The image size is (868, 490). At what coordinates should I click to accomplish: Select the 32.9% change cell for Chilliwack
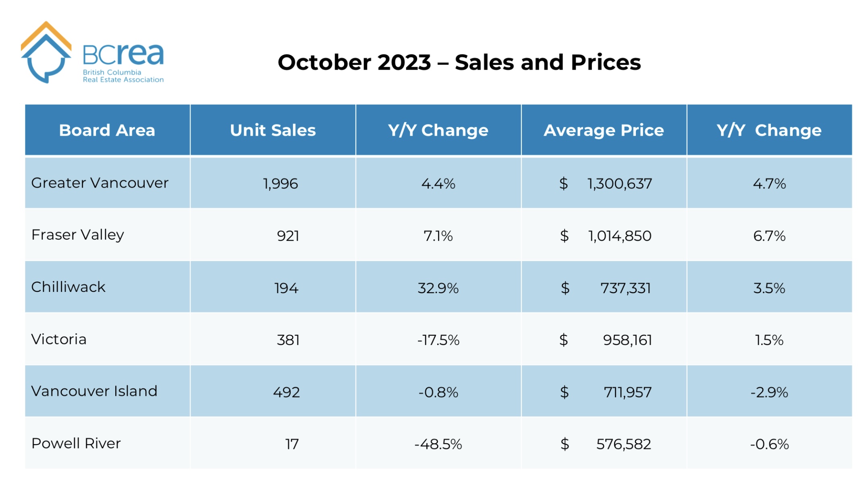[438, 288]
